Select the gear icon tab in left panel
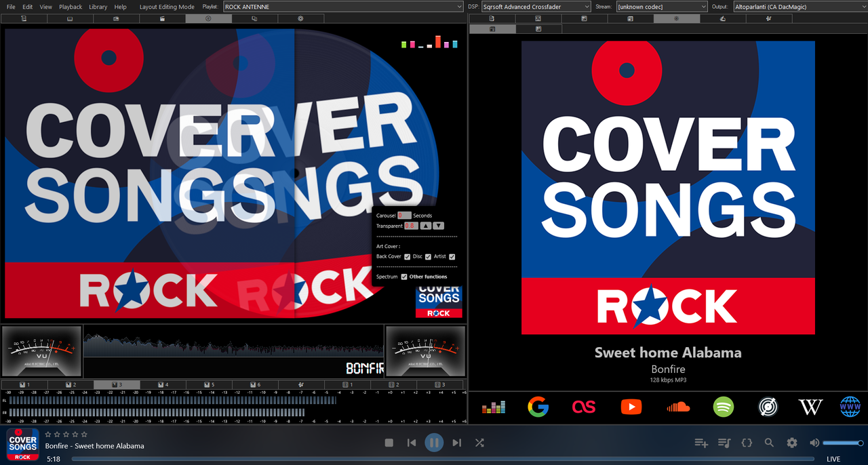 [300, 19]
